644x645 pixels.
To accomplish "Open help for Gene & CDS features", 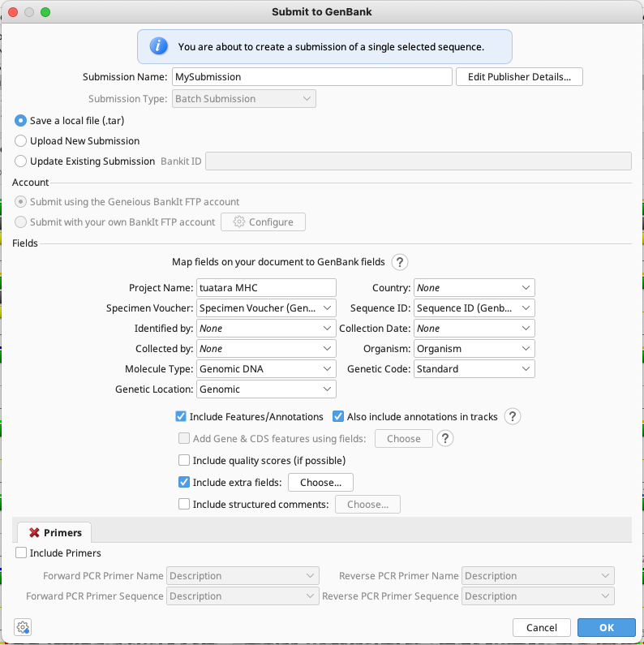I will click(445, 438).
